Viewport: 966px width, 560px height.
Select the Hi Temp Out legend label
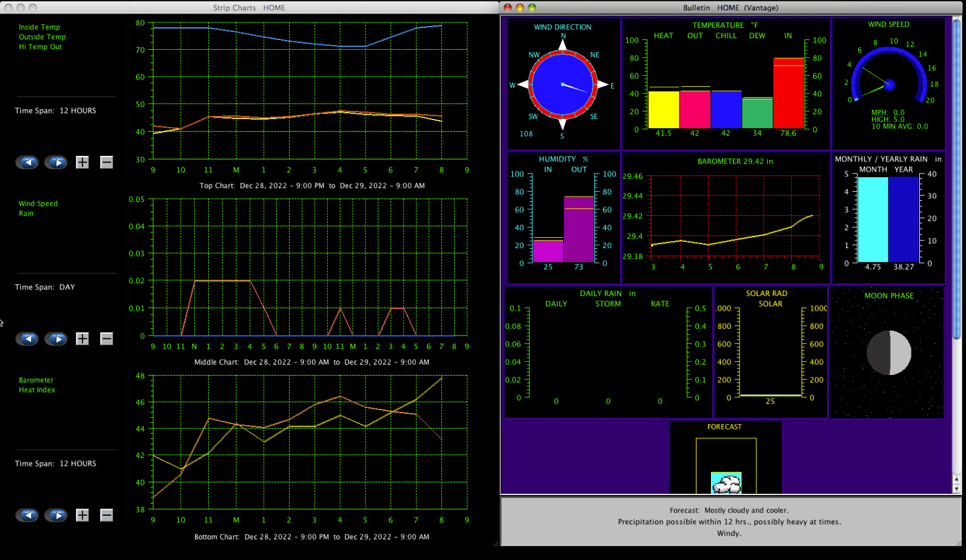click(x=40, y=47)
